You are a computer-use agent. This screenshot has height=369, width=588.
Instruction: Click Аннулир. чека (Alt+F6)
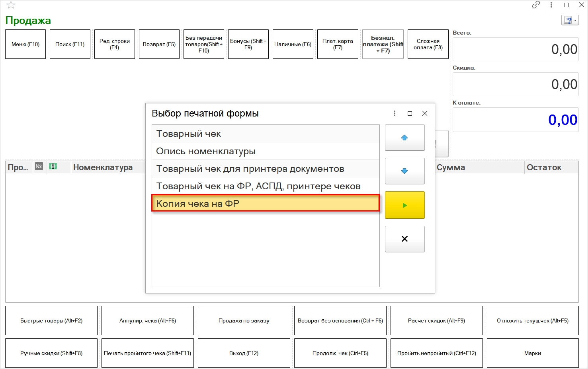(x=148, y=320)
